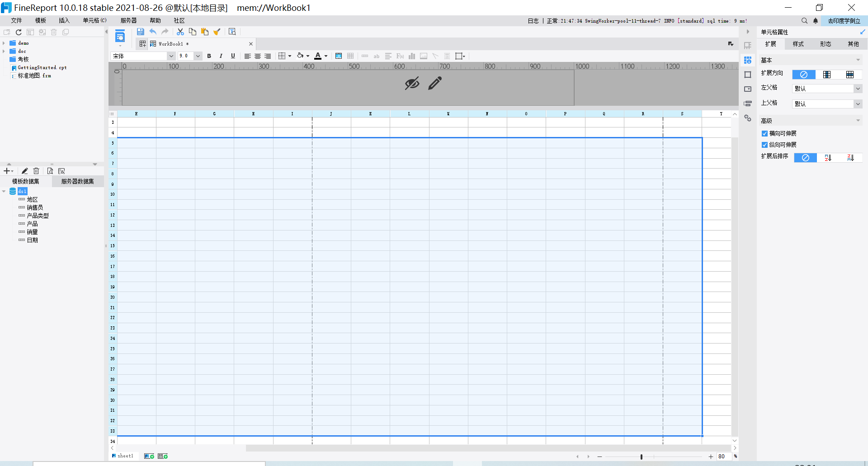Cut selected cells with scissors icon
Image resolution: width=868 pixels, height=466 pixels.
click(180, 32)
